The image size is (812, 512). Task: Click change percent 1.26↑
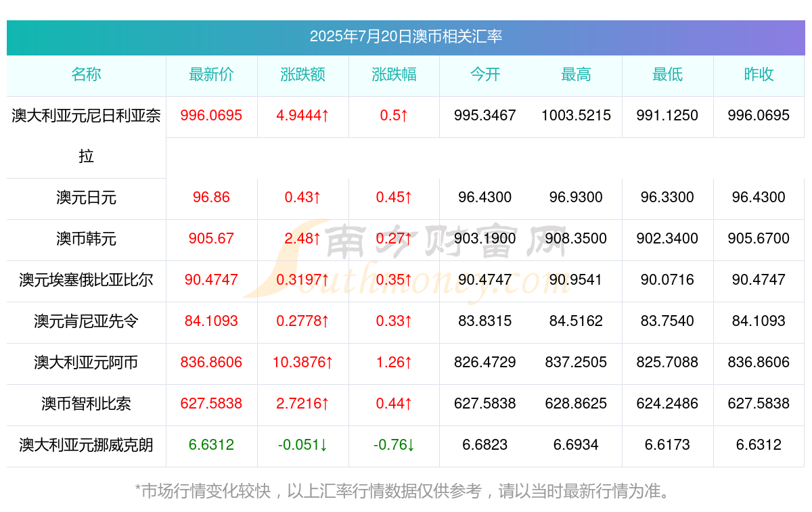[x=394, y=363]
